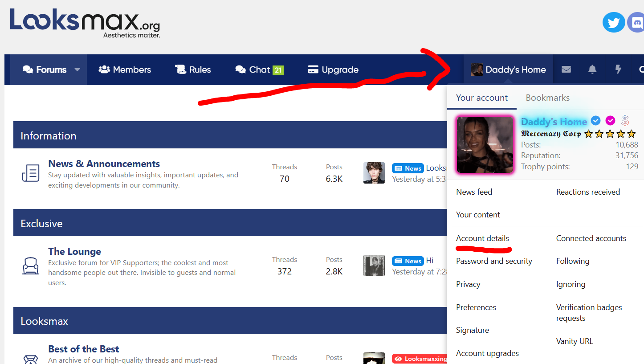Click the Rules scroll icon
Screen dimensions: 644x364
pos(180,70)
